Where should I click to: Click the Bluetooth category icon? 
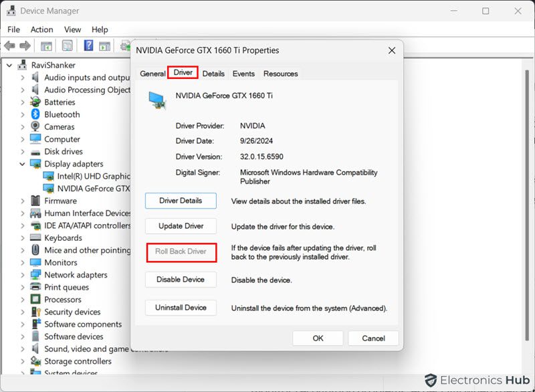37,114
